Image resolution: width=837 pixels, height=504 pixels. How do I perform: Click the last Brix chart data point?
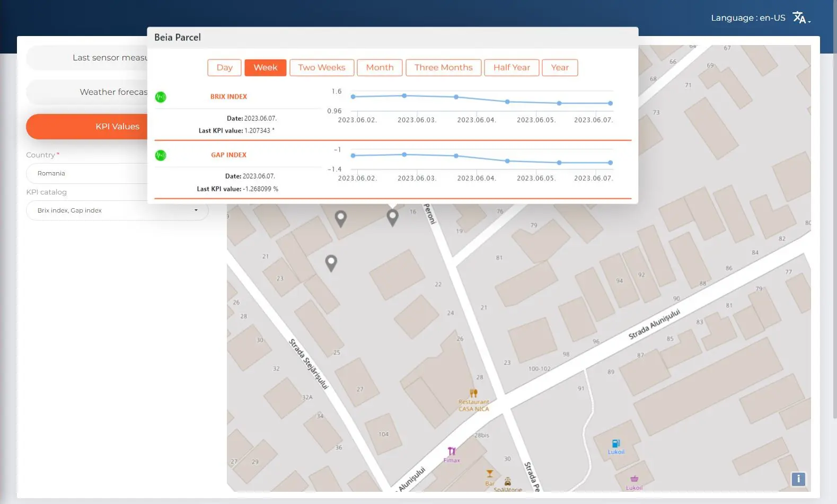[610, 103]
